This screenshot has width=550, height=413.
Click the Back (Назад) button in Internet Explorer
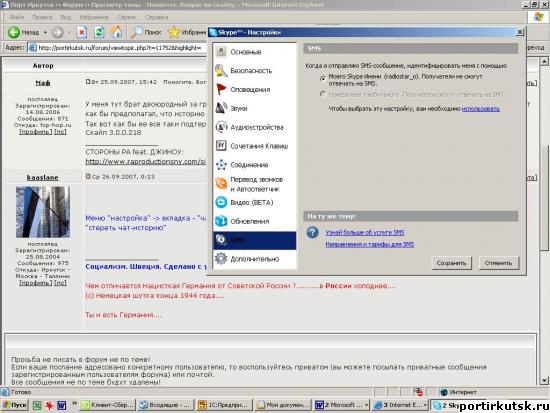[23, 32]
